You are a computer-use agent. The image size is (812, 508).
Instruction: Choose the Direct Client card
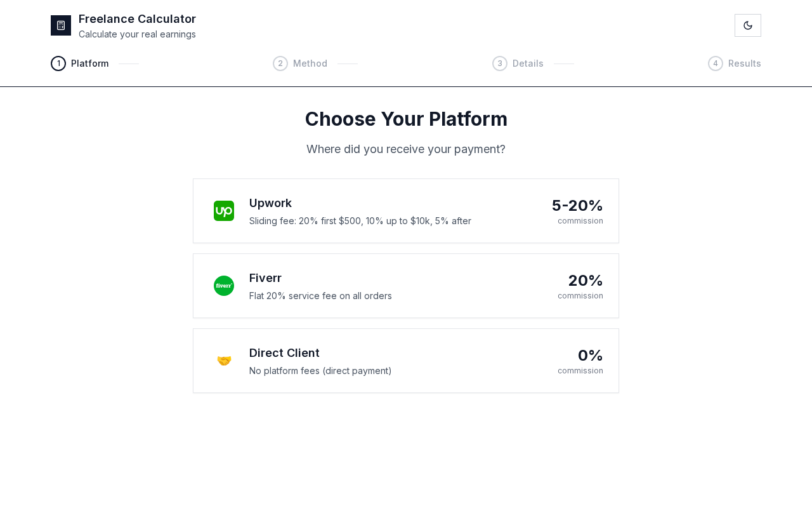coord(406,361)
